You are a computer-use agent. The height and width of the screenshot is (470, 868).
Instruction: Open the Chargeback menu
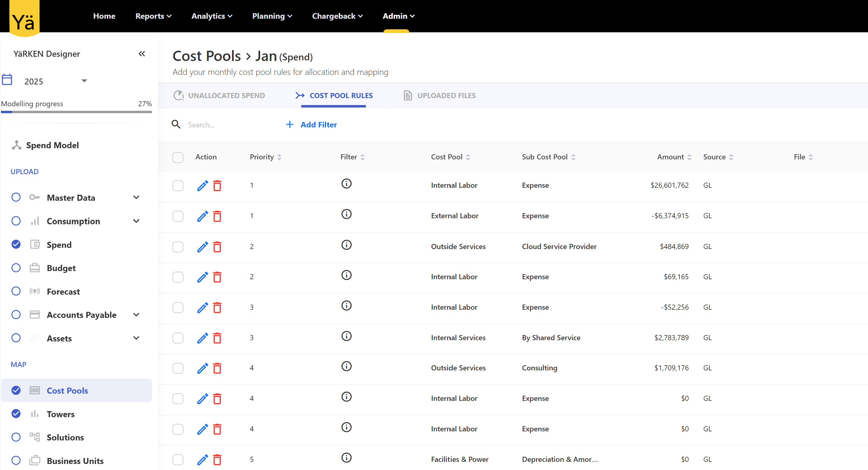pyautogui.click(x=337, y=16)
